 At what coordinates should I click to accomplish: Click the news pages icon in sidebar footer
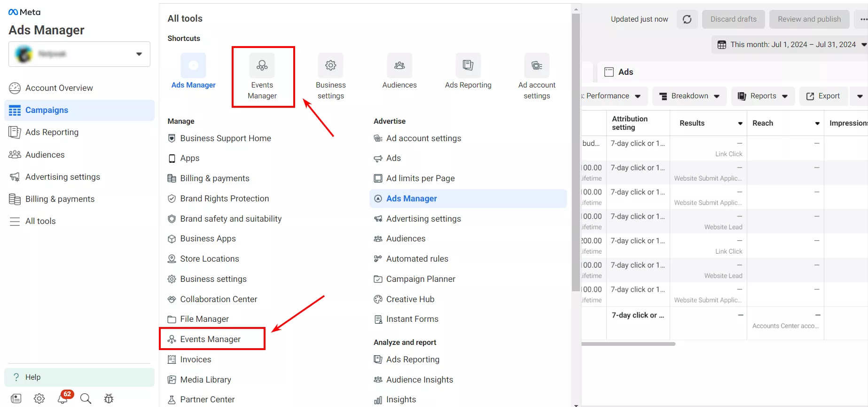pos(16,399)
